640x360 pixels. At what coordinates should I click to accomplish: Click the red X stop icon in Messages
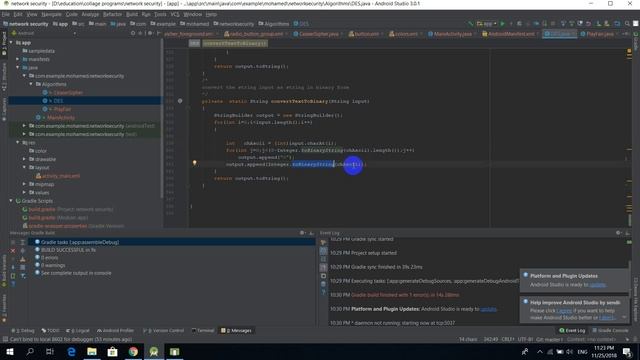tap(13, 250)
